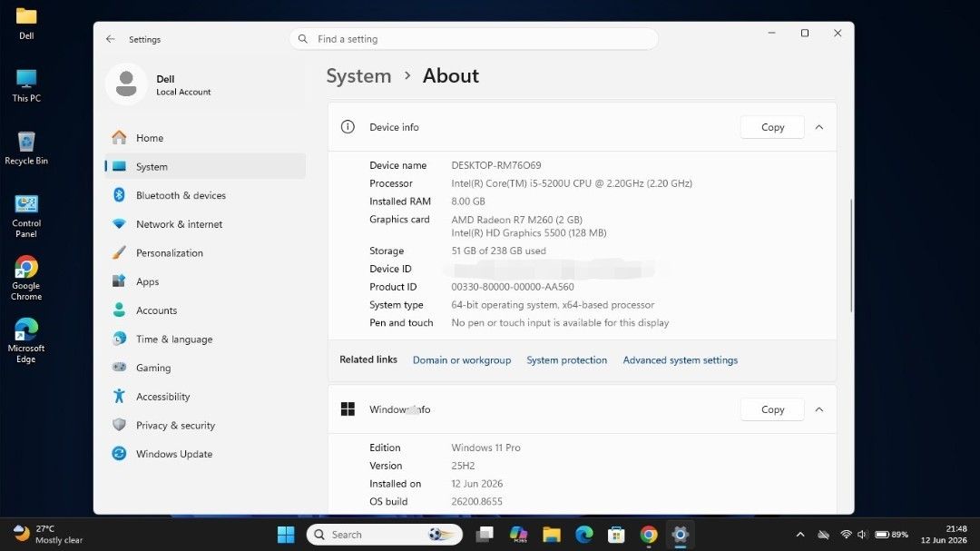980x551 pixels.
Task: Copy the Windows info details
Action: click(x=772, y=409)
